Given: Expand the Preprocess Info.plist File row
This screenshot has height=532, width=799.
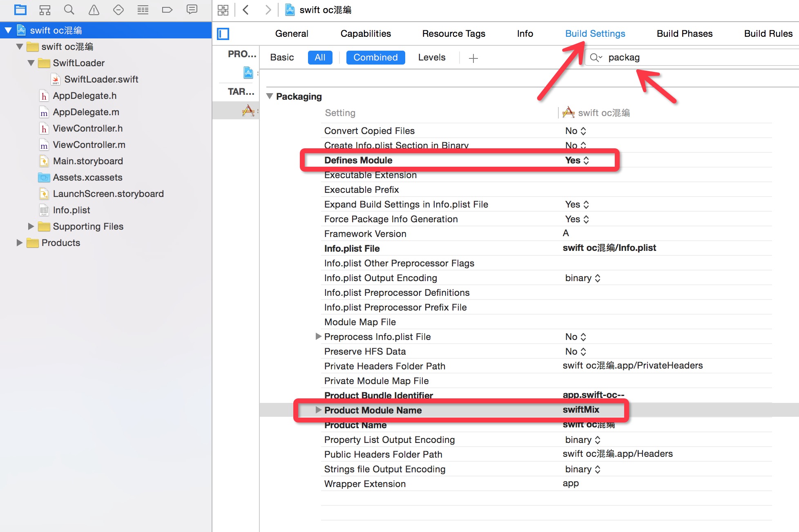Looking at the screenshot, I should (x=319, y=336).
